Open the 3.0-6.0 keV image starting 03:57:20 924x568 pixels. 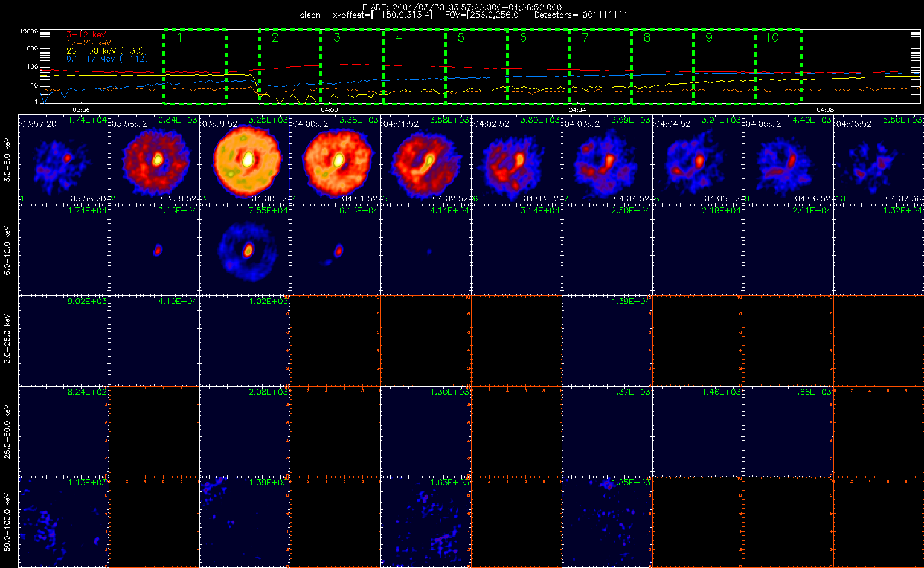(x=63, y=159)
